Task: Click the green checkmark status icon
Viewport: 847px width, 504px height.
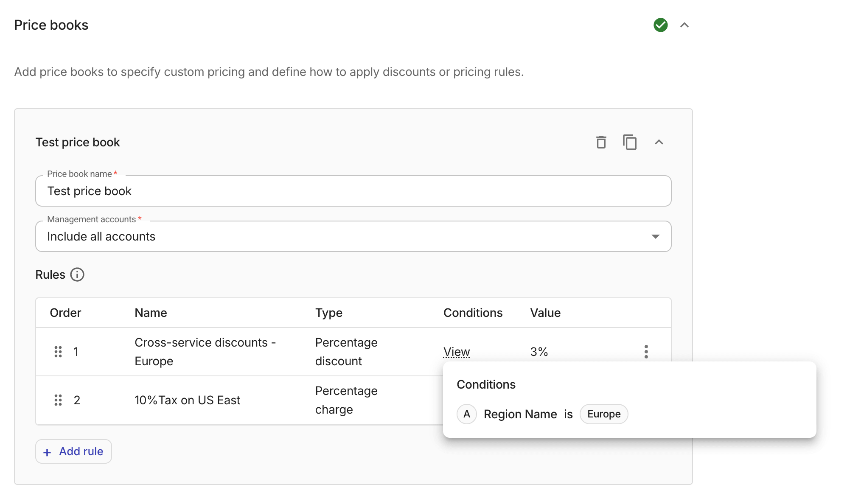Action: click(660, 25)
